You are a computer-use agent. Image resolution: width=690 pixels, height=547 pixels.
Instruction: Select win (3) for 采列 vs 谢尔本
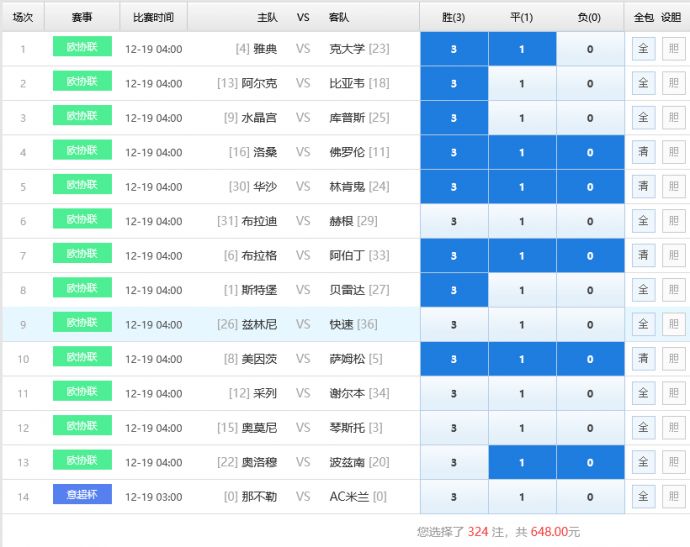coord(454,394)
